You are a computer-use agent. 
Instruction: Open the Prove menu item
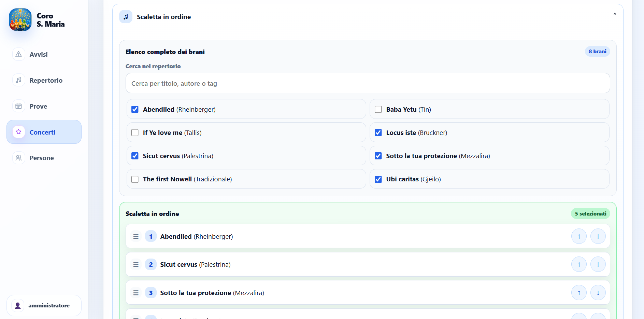44,106
